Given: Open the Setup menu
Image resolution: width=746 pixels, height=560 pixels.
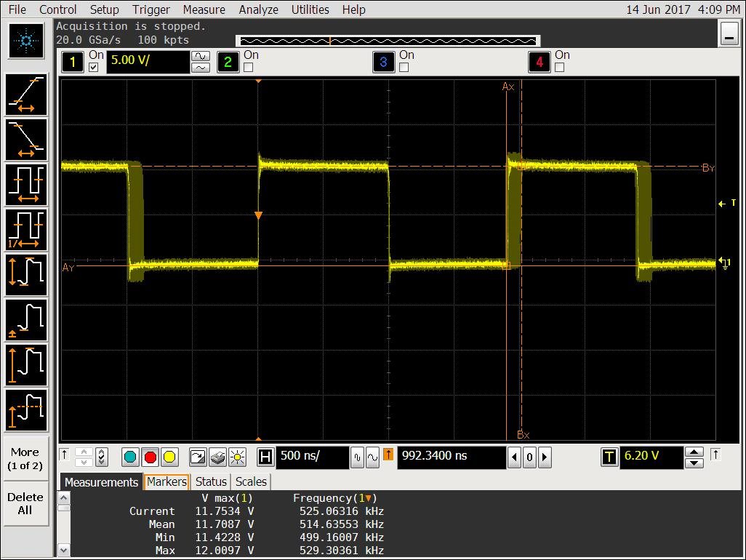Looking at the screenshot, I should click(x=104, y=9).
